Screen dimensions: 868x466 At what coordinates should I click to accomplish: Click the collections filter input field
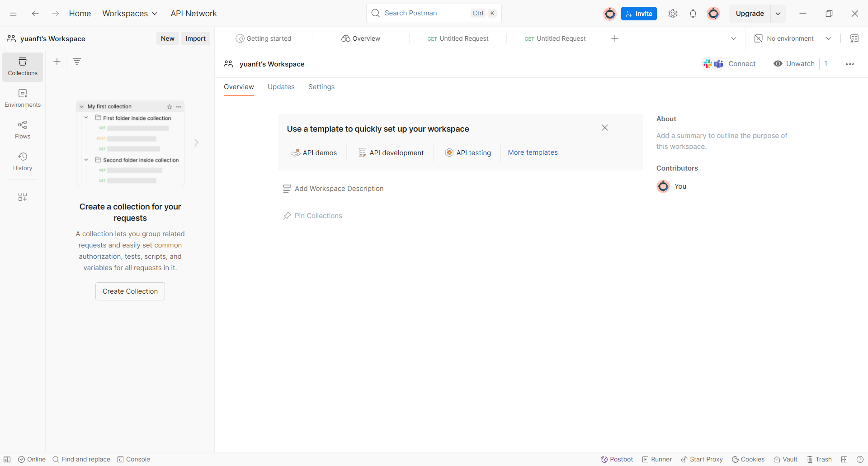[x=138, y=62]
